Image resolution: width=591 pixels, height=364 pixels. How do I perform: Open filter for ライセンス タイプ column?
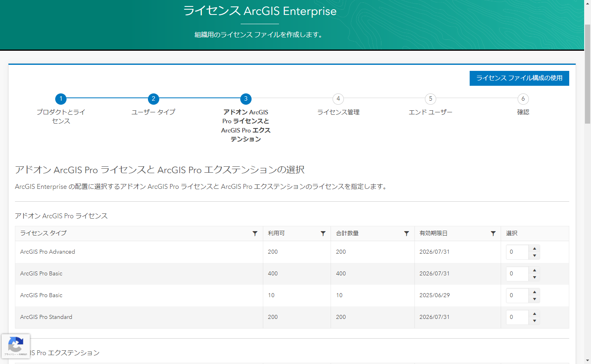coord(255,234)
